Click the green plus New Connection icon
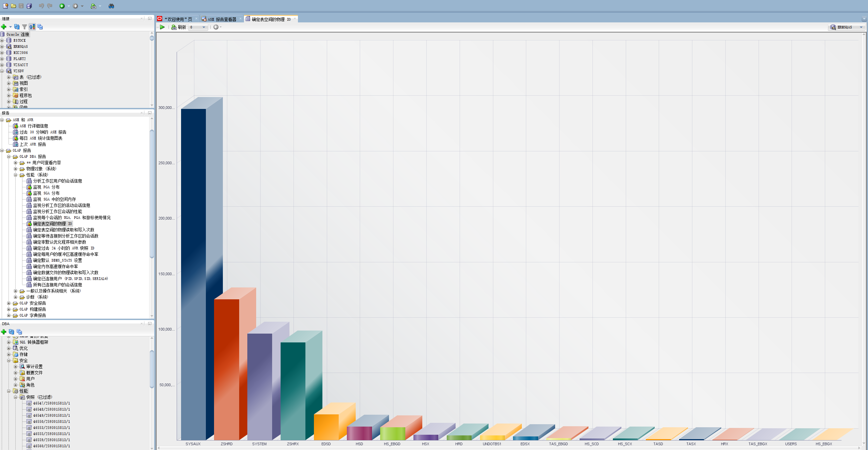Viewport: 868px width, 450px height. pos(4,27)
